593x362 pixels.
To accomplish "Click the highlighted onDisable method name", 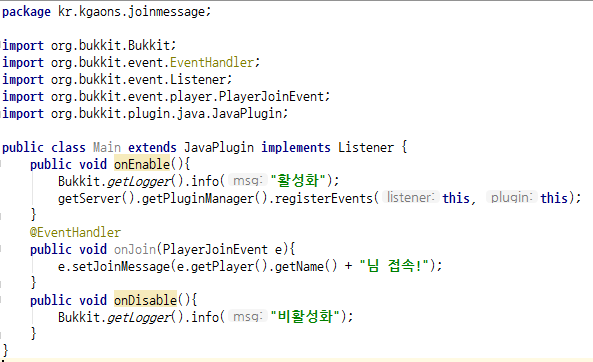I will [145, 300].
